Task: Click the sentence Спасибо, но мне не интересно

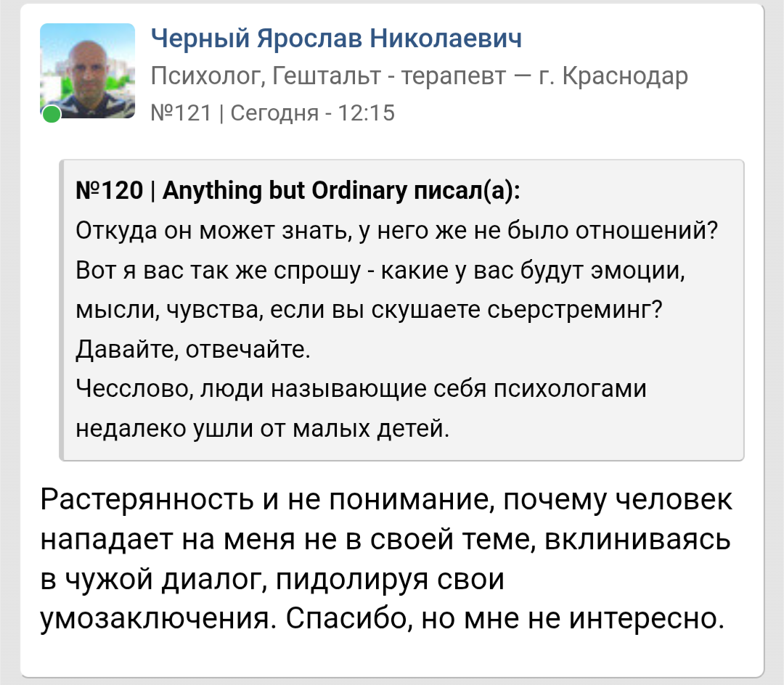Action: (505, 618)
